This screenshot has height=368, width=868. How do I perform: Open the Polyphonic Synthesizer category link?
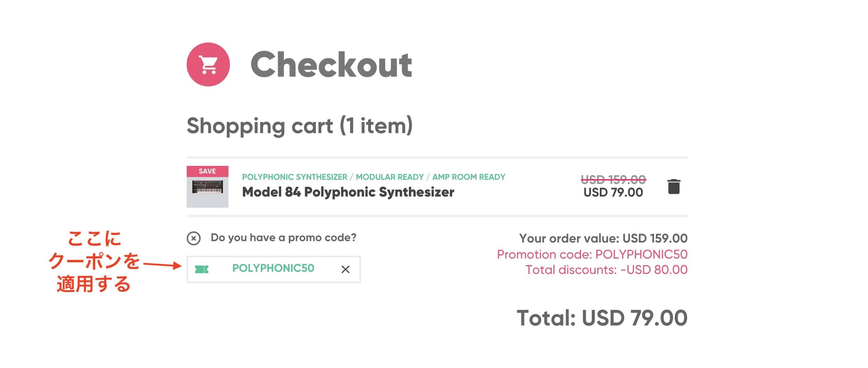294,177
